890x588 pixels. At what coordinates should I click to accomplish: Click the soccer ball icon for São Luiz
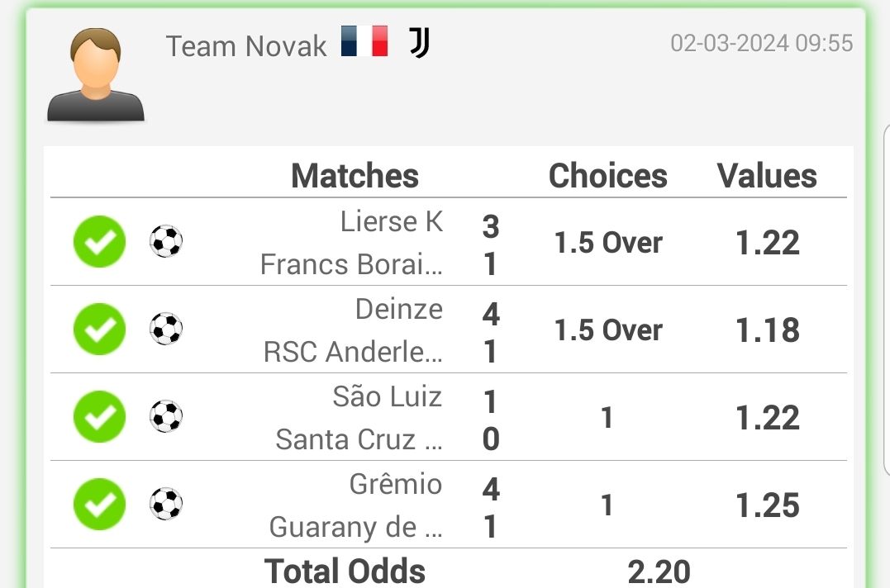tap(166, 416)
